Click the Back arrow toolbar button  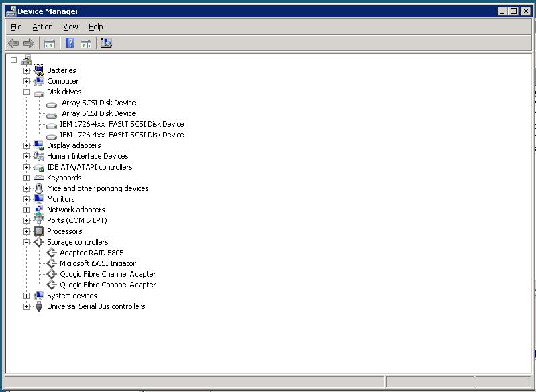pos(13,44)
